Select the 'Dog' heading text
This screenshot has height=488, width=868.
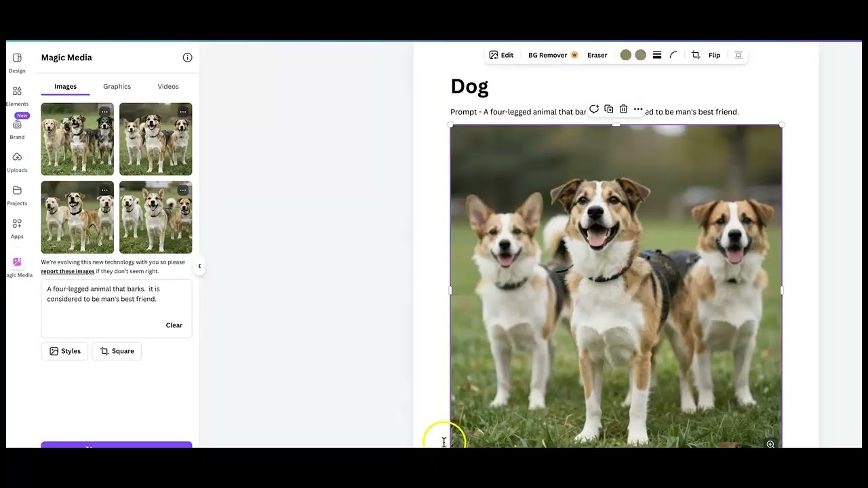tap(469, 86)
